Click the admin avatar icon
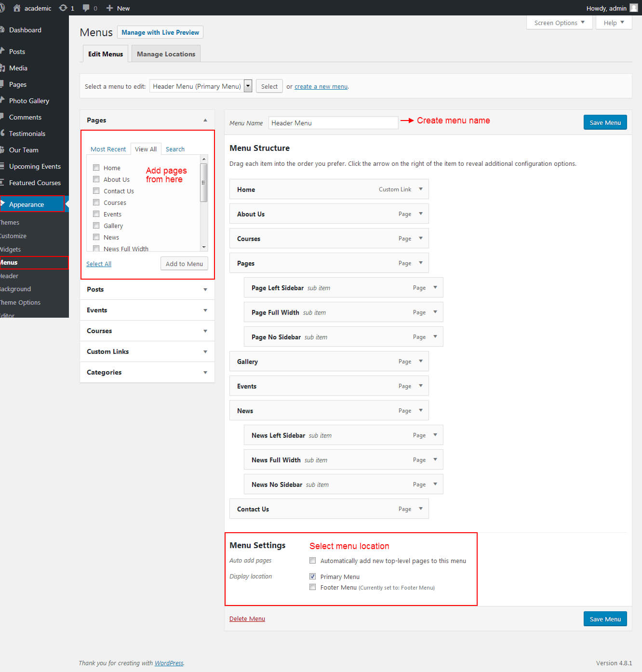Image resolution: width=642 pixels, height=672 pixels. tap(634, 8)
